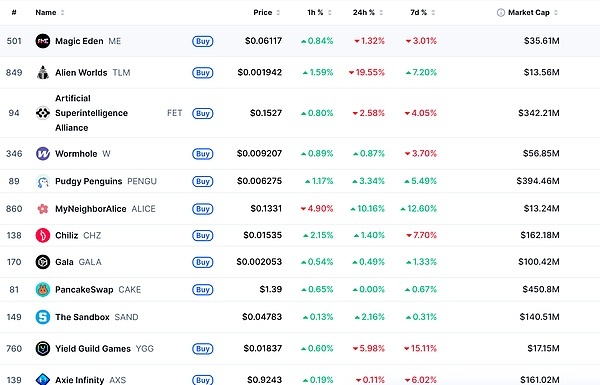This screenshot has width=600, height=385.
Task: Select the Chiliz red logo
Action: point(43,235)
